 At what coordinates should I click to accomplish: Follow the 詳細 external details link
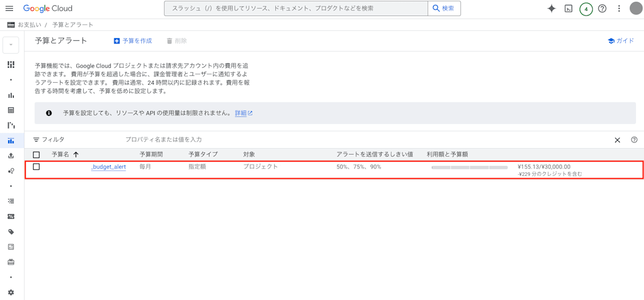pyautogui.click(x=244, y=113)
